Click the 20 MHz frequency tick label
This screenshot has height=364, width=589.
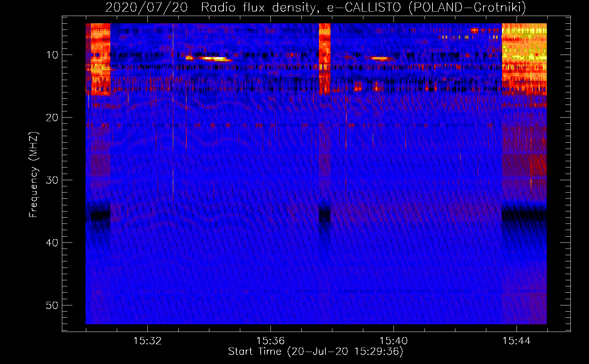52,118
